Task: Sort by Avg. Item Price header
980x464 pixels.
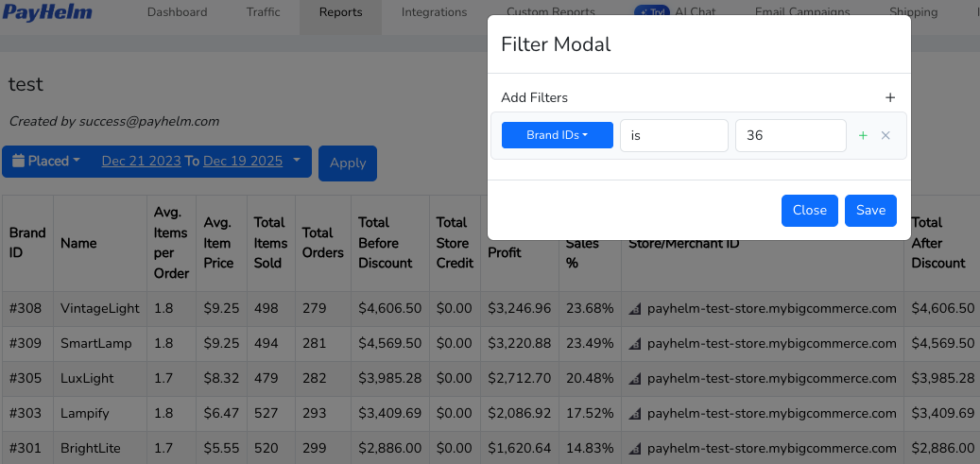Action: [221, 243]
